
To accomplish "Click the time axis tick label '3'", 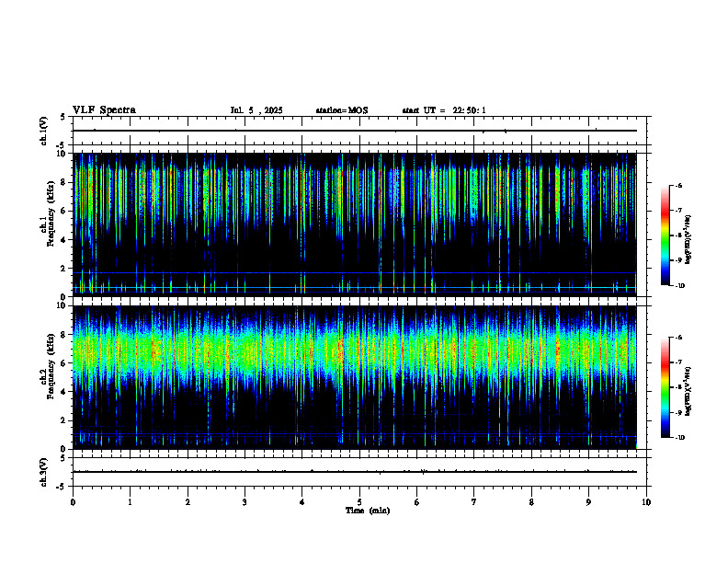I will pos(245,502).
